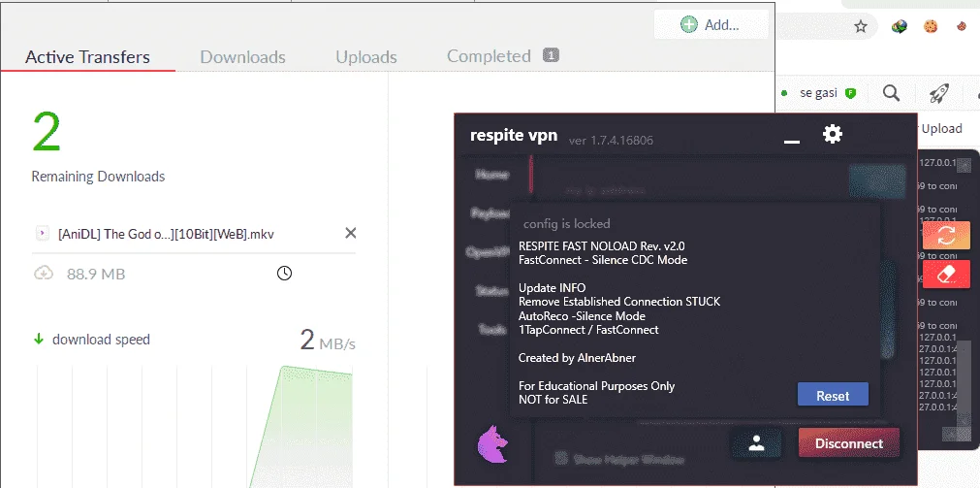
Task: Click the respite vpn title text
Action: pos(514,135)
